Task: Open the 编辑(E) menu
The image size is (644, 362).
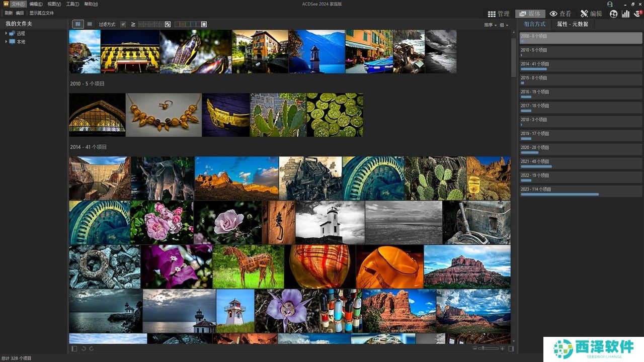Action: point(36,4)
